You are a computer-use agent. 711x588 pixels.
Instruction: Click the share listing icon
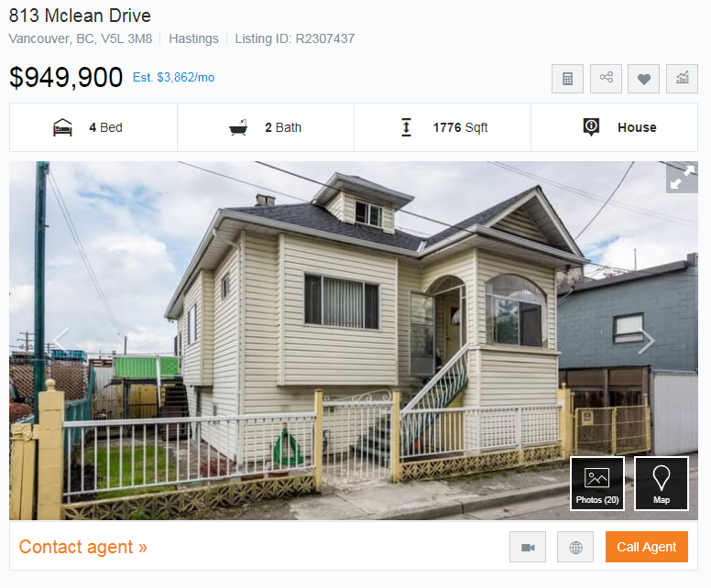606,79
